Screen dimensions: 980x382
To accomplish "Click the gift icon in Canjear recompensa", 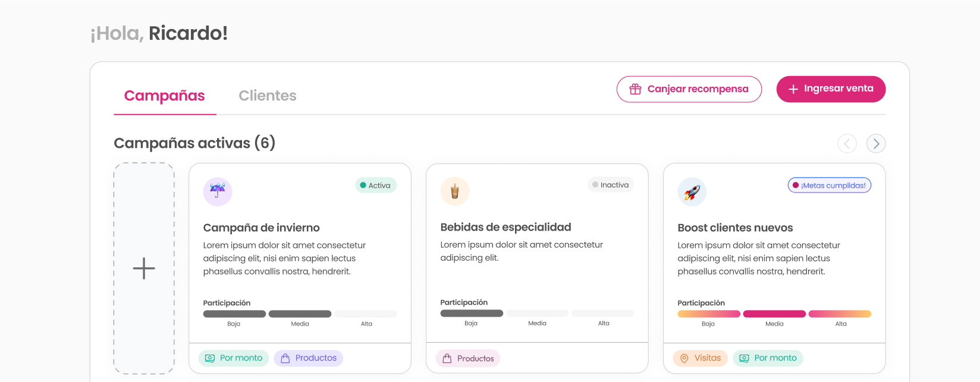I will pyautogui.click(x=635, y=89).
